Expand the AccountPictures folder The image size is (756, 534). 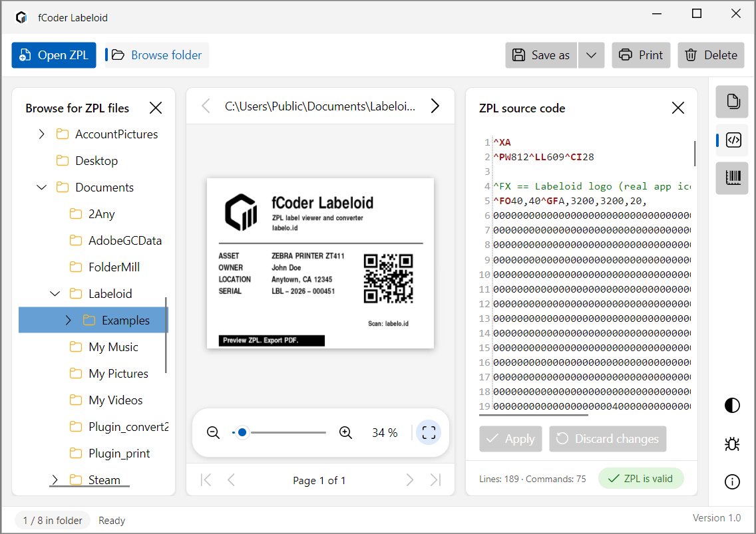point(41,134)
